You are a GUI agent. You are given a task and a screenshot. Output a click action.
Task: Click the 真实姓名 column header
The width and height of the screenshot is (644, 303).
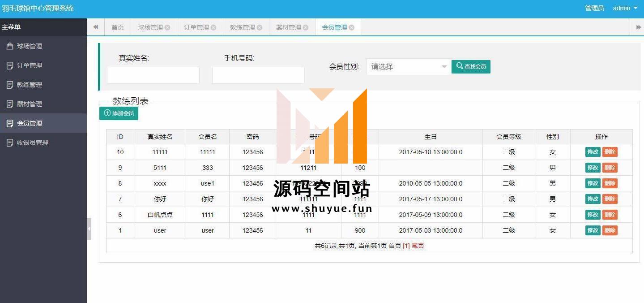pyautogui.click(x=160, y=137)
